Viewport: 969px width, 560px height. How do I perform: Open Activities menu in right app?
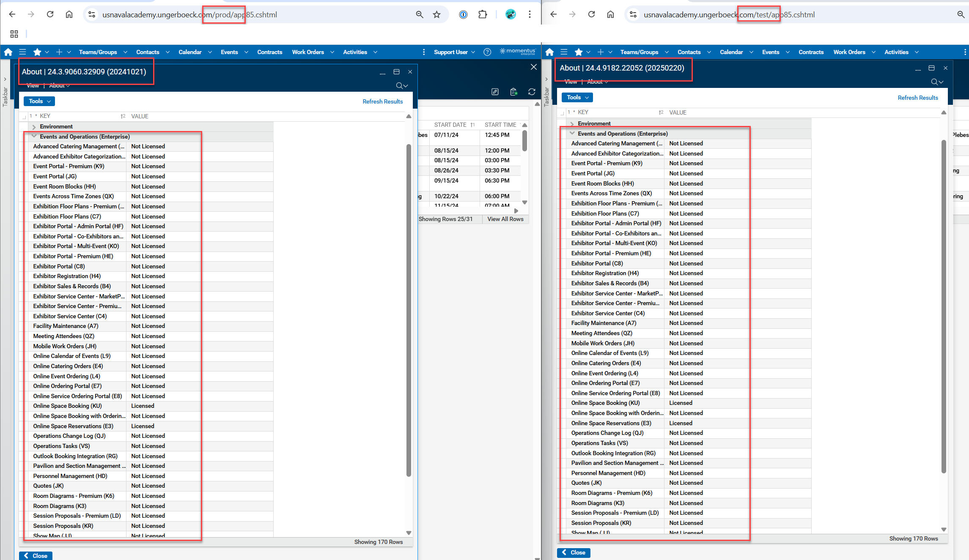coord(901,52)
